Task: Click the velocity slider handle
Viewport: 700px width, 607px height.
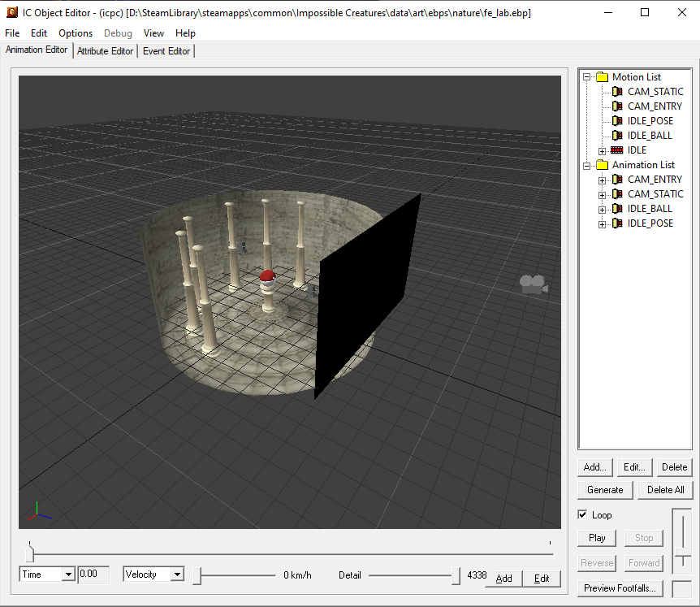Action: 197,576
